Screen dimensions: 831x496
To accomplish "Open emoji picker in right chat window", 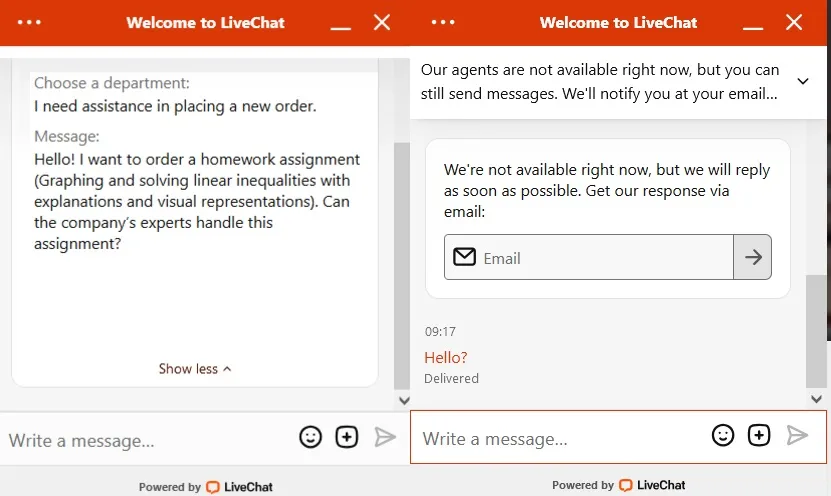I will 723,435.
